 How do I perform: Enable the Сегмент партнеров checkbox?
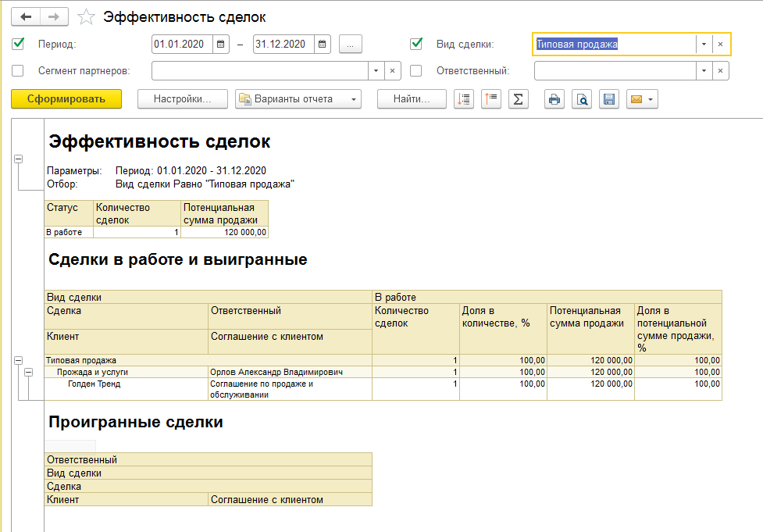(19, 71)
